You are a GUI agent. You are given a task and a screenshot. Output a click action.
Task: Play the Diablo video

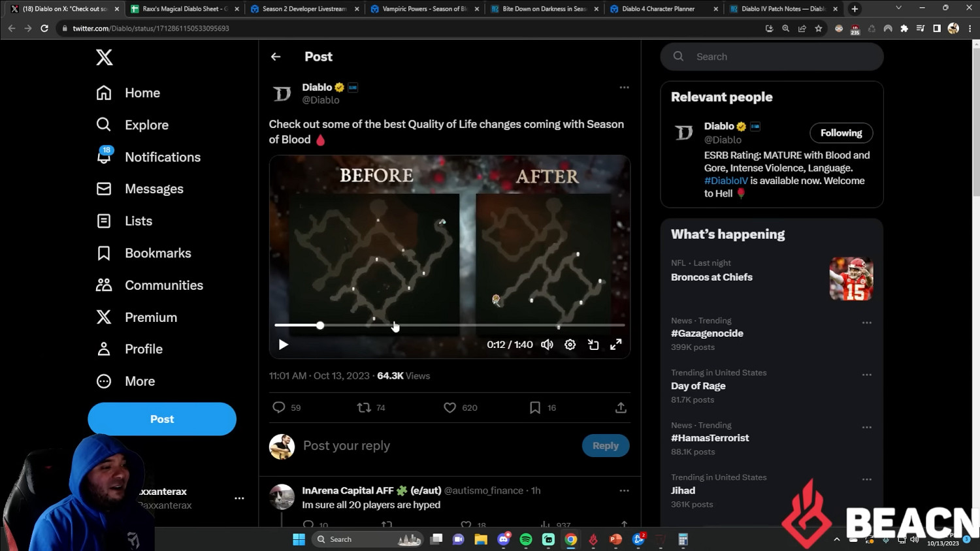coord(284,345)
